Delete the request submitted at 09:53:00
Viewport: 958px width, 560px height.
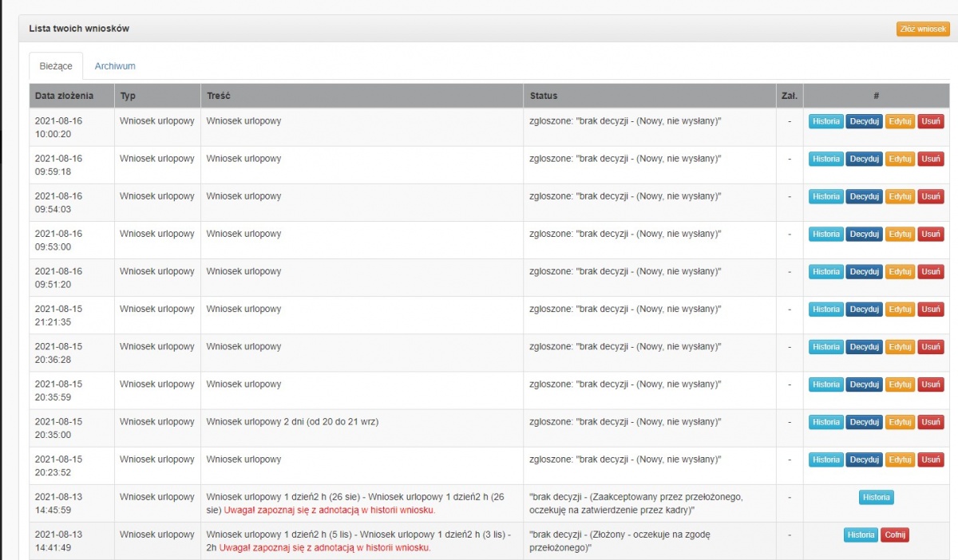tap(931, 234)
